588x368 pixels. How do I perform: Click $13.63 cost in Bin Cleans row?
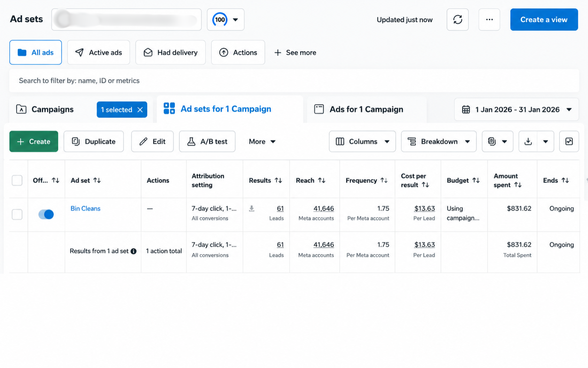[x=425, y=208]
